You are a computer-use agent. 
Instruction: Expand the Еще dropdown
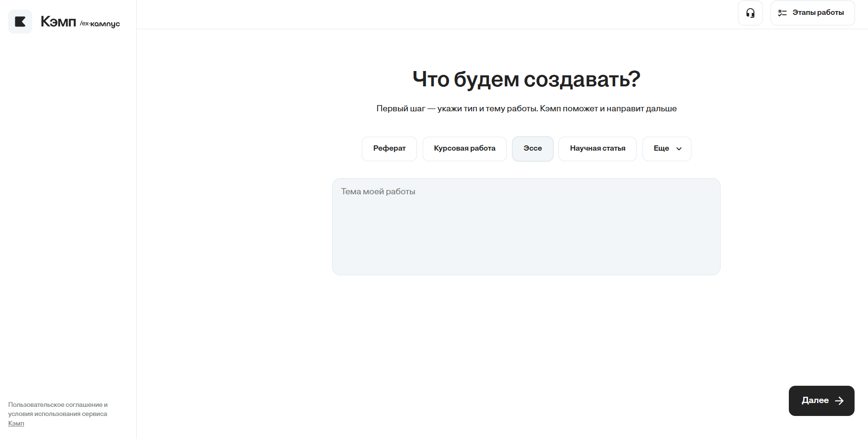tap(667, 149)
